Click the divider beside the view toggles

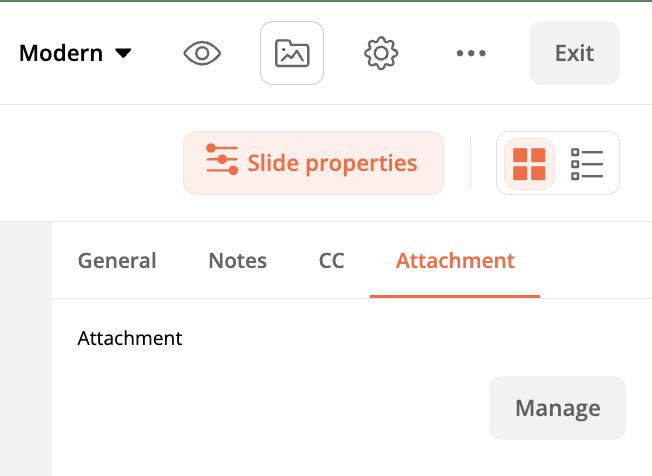tap(471, 163)
